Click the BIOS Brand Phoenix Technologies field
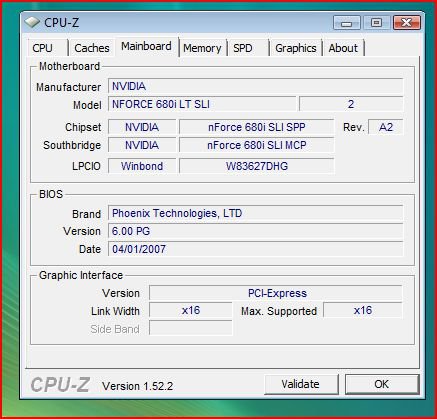The image size is (437, 419). 255,213
